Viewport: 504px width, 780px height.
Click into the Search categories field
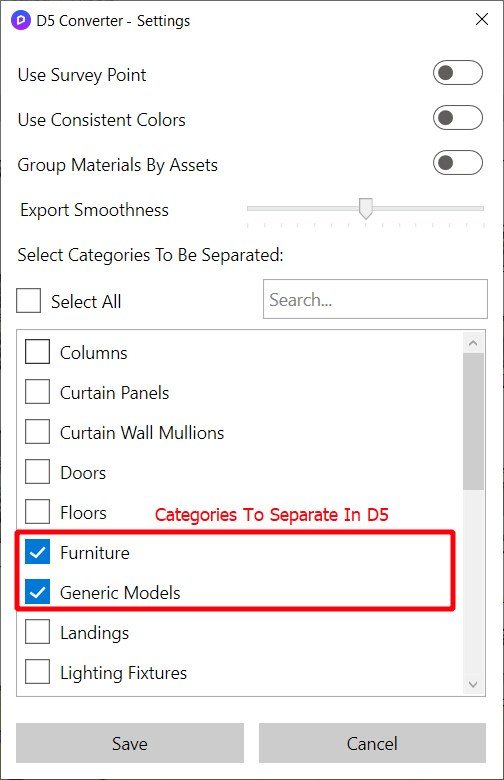pos(375,299)
